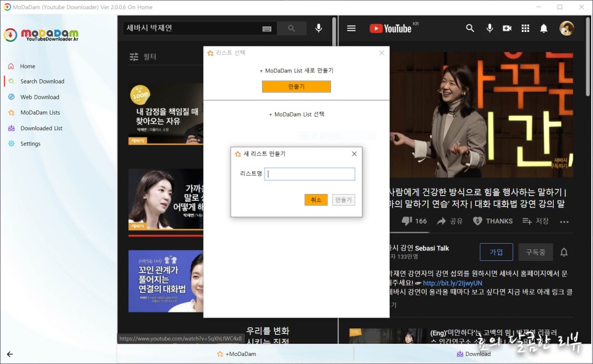593x364 pixels.
Task: Open the YouTube apps grid
Action: pos(525,28)
